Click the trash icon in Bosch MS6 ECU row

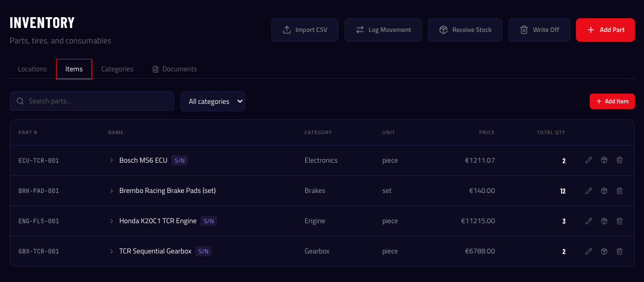click(619, 160)
